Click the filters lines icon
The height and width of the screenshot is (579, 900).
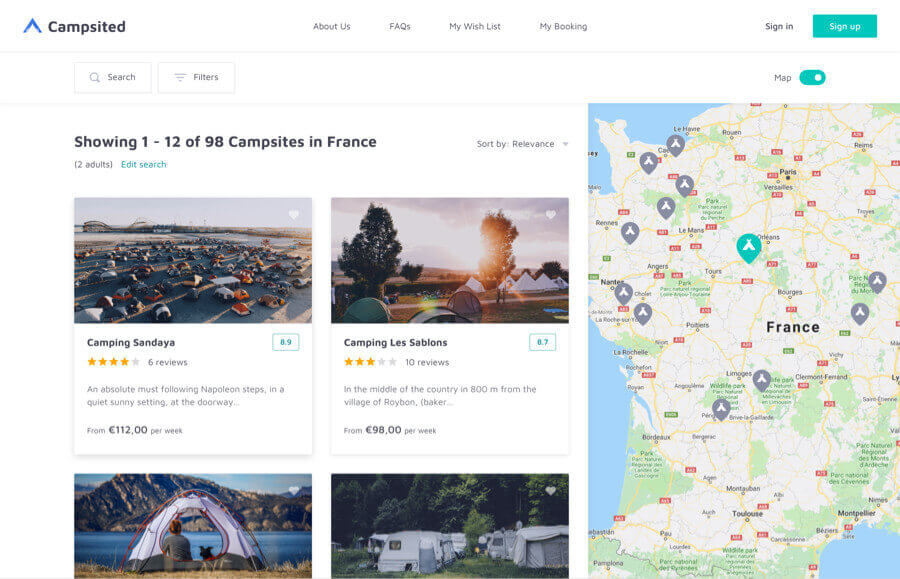pyautogui.click(x=180, y=77)
